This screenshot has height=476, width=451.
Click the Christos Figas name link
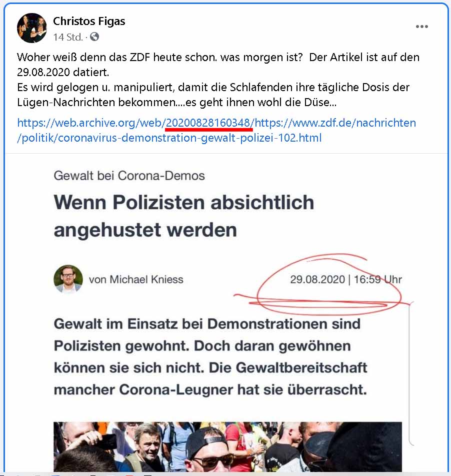pyautogui.click(x=89, y=21)
